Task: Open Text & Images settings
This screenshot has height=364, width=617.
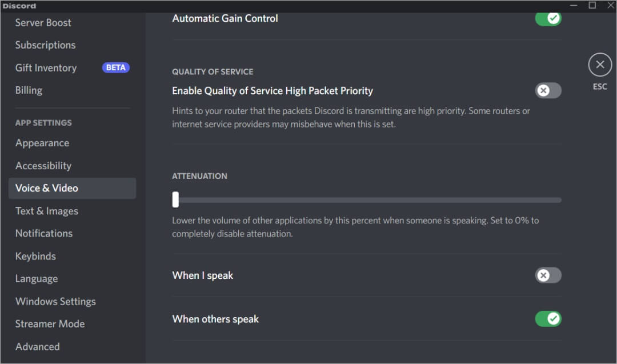Action: tap(46, 211)
